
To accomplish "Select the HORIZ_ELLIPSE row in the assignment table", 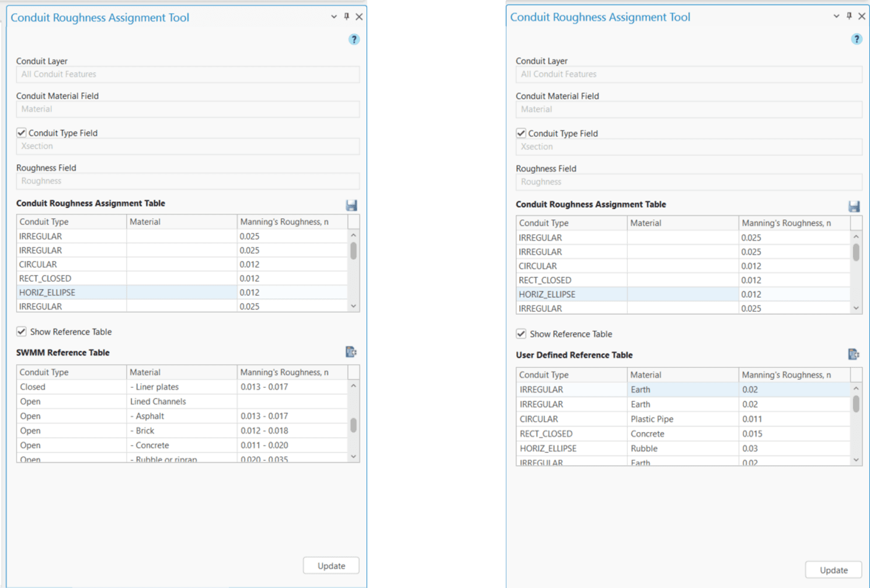I will click(117, 292).
